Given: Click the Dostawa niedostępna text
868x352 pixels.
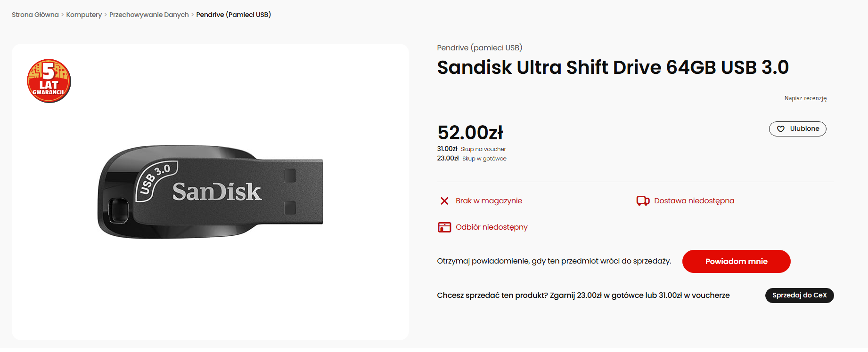Looking at the screenshot, I should pos(694,201).
